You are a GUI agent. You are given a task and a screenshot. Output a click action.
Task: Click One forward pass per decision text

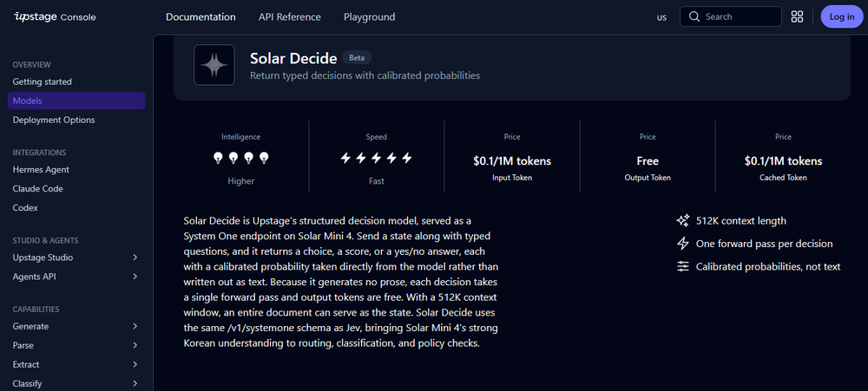coord(764,244)
